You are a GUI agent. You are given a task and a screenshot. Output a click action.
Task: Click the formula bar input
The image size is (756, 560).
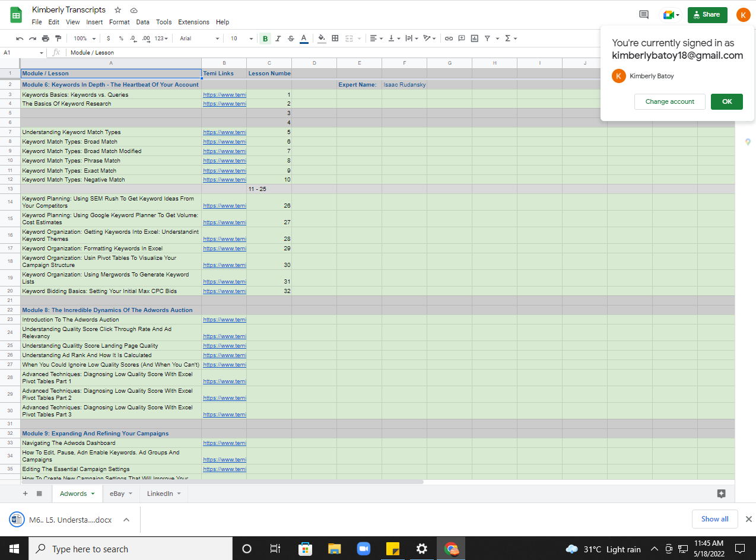click(332, 53)
